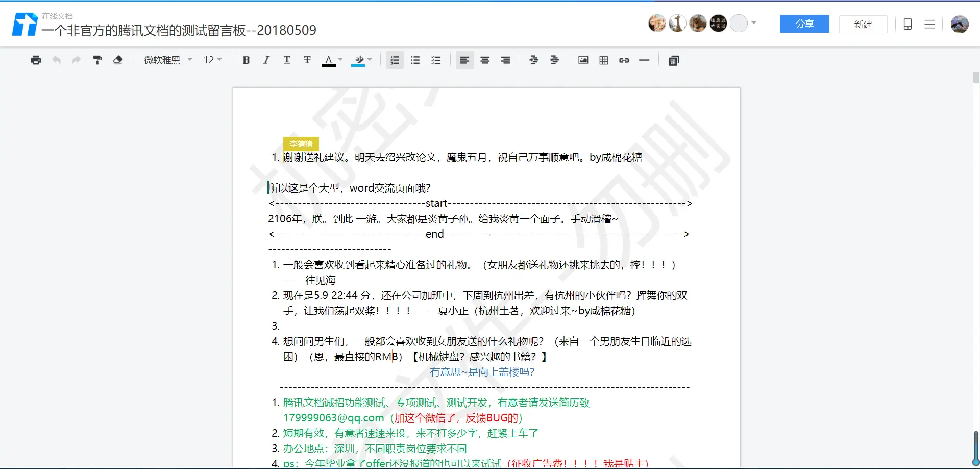Redo the last undone edit
The image size is (980, 469).
point(77,60)
